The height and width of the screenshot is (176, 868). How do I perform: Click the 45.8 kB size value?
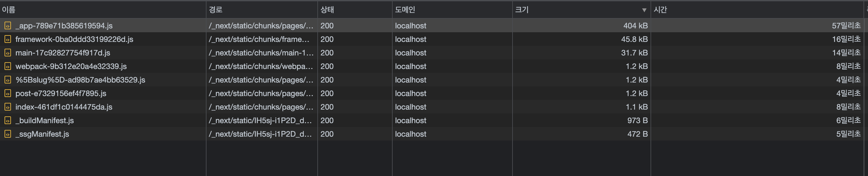(x=634, y=39)
